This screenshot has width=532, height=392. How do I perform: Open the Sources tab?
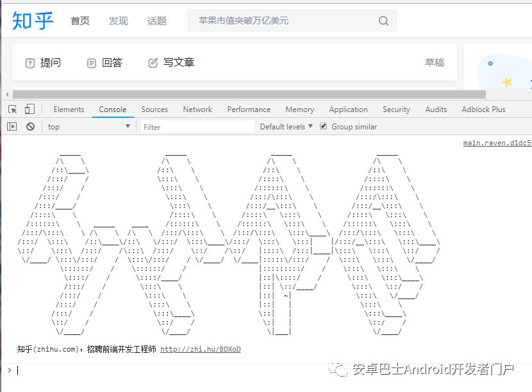coord(154,109)
